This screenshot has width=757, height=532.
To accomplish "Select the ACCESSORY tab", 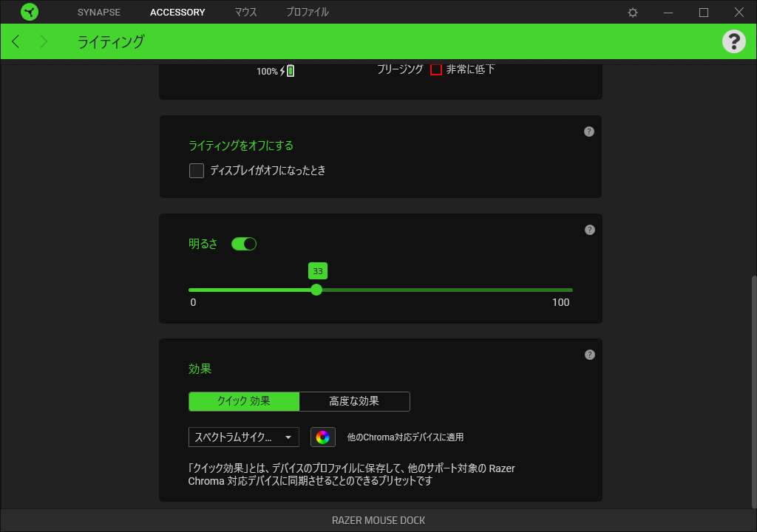I will pyautogui.click(x=177, y=12).
